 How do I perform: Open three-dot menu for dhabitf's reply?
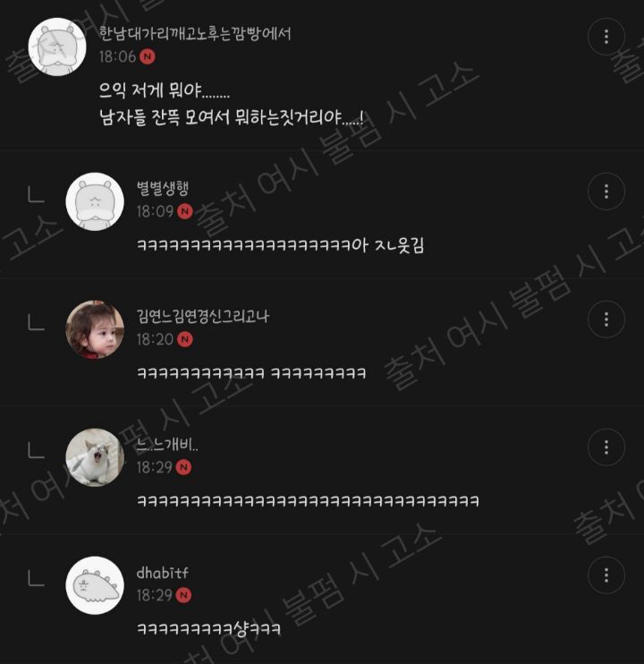click(606, 575)
